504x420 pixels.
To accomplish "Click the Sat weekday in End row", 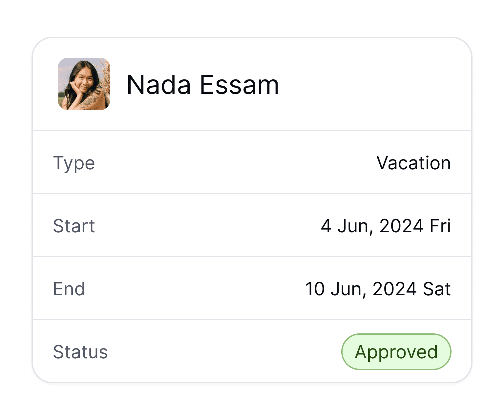I will (436, 289).
